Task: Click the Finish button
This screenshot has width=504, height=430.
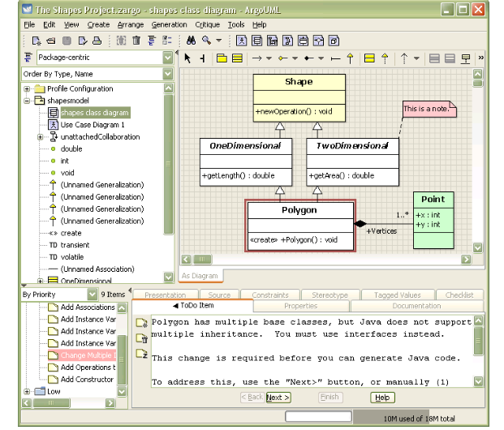Action: [330, 398]
